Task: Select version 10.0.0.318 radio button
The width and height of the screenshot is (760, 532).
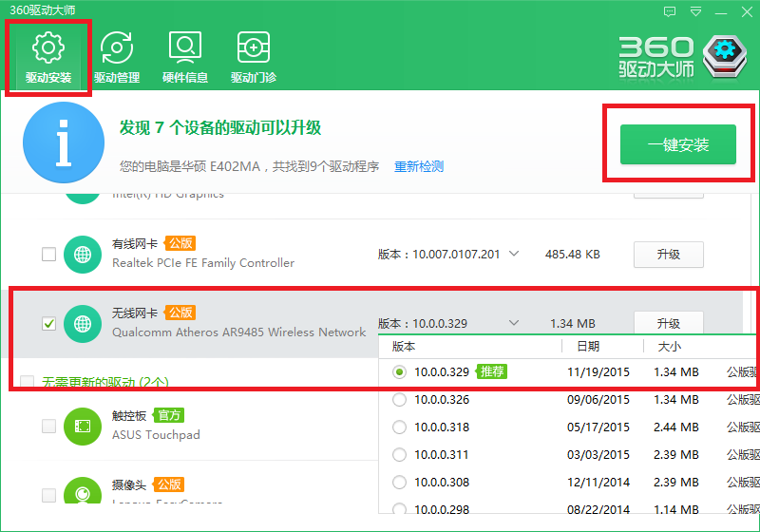Action: pos(399,427)
